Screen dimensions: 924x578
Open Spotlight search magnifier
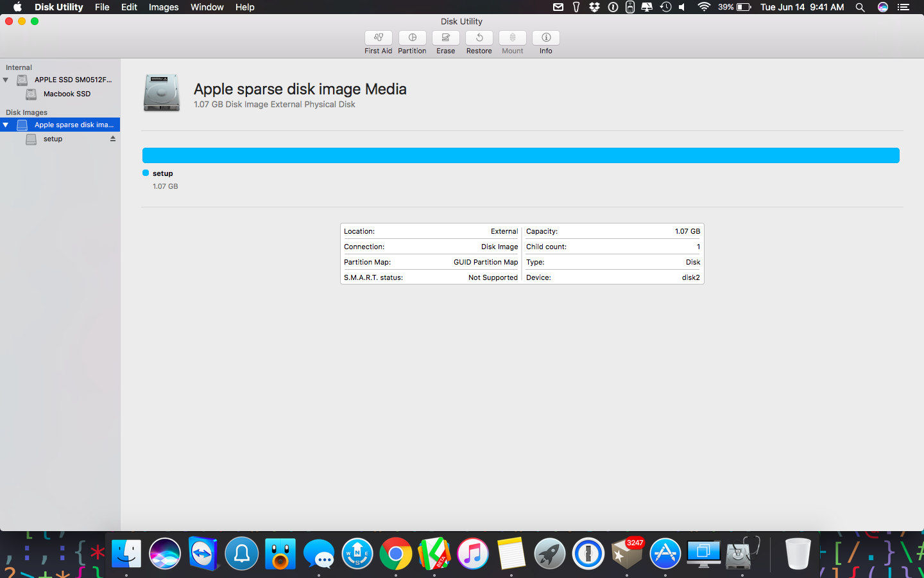coord(860,7)
